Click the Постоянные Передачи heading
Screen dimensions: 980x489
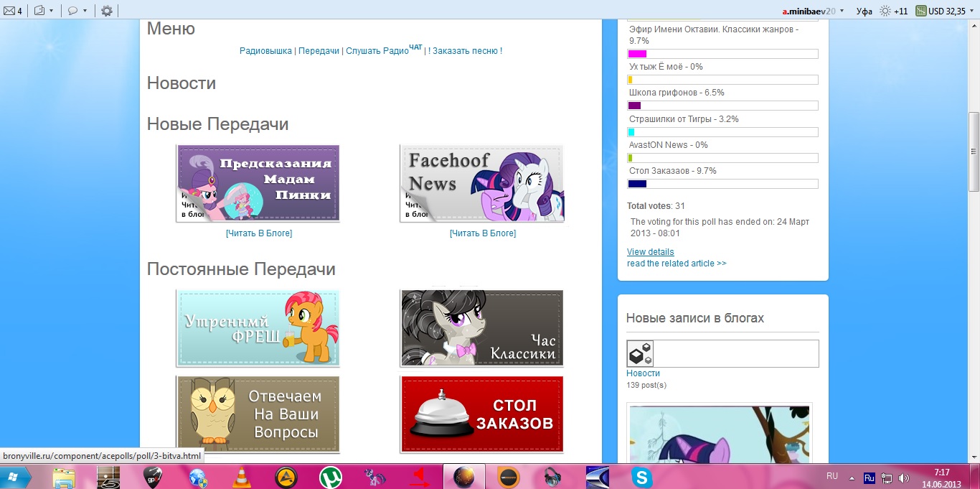pyautogui.click(x=241, y=269)
